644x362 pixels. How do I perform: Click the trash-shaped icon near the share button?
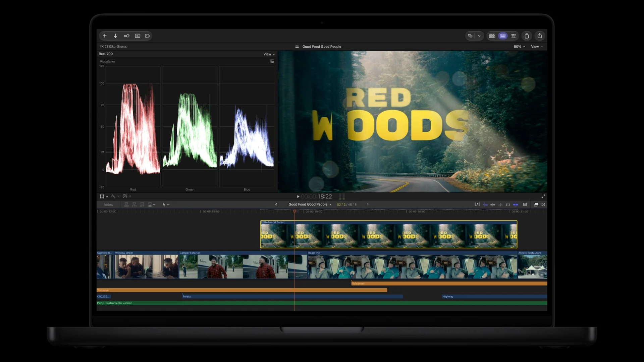527,36
